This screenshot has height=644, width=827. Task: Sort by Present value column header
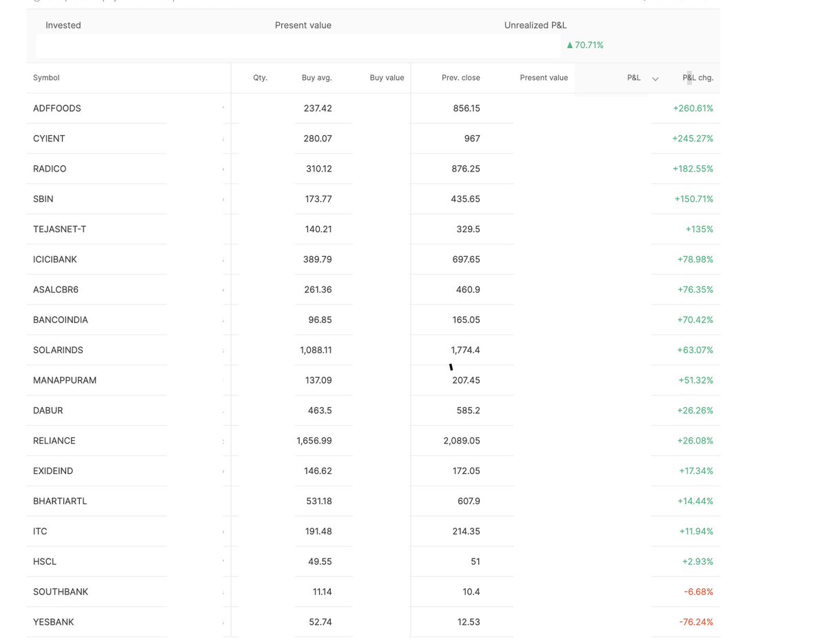(544, 78)
